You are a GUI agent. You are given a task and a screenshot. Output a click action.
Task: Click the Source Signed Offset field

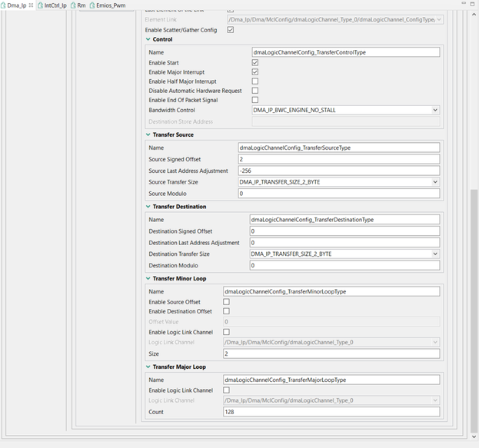339,159
